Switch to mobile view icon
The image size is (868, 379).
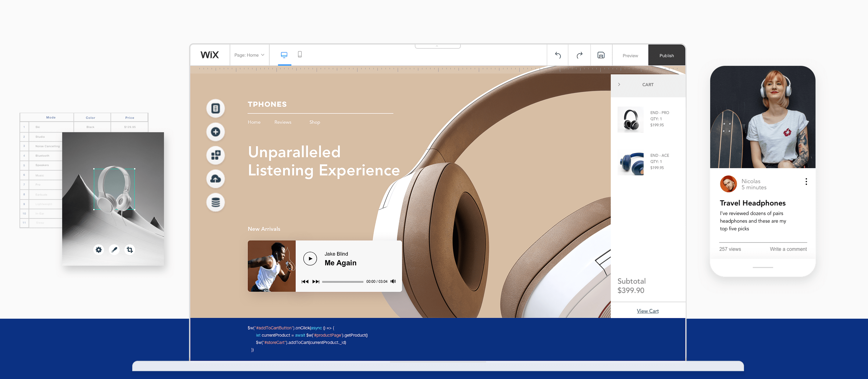pos(300,55)
